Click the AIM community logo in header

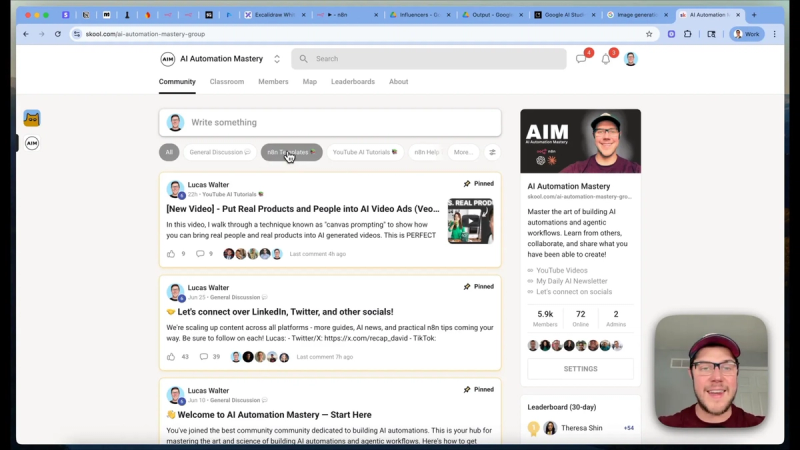(168, 59)
